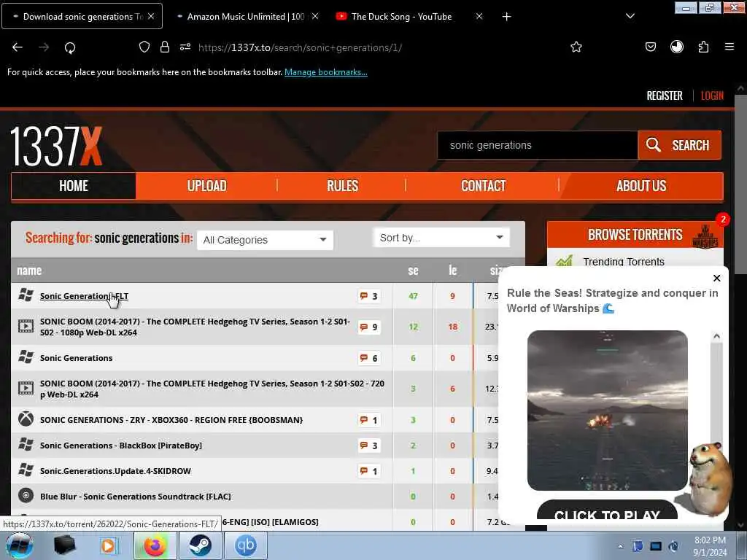Image resolution: width=747 pixels, height=560 pixels.
Task: Sort results by the se column header
Action: coord(413,271)
